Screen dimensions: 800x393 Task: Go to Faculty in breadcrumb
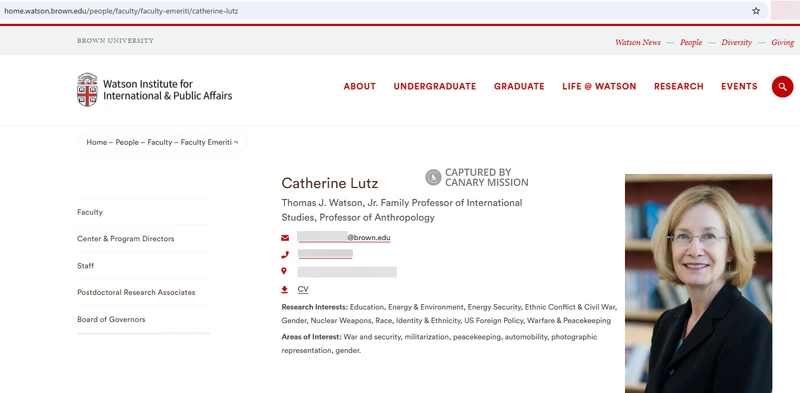(160, 142)
